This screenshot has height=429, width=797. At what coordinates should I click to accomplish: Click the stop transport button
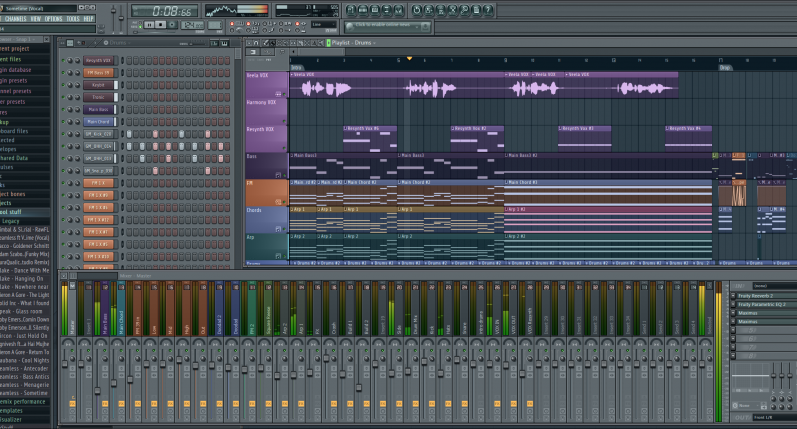(x=161, y=24)
